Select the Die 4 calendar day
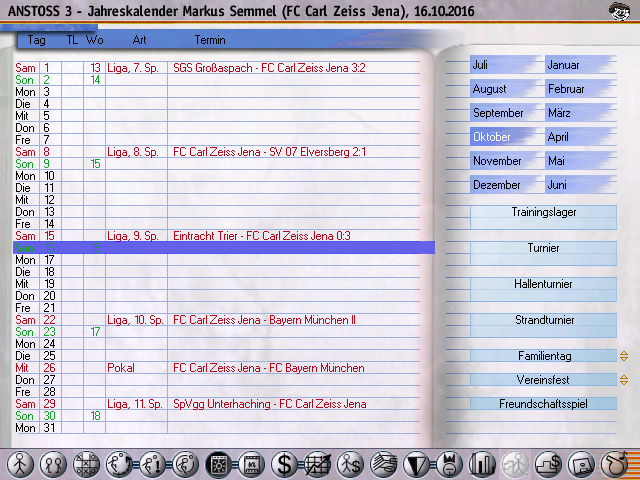 (x=35, y=104)
